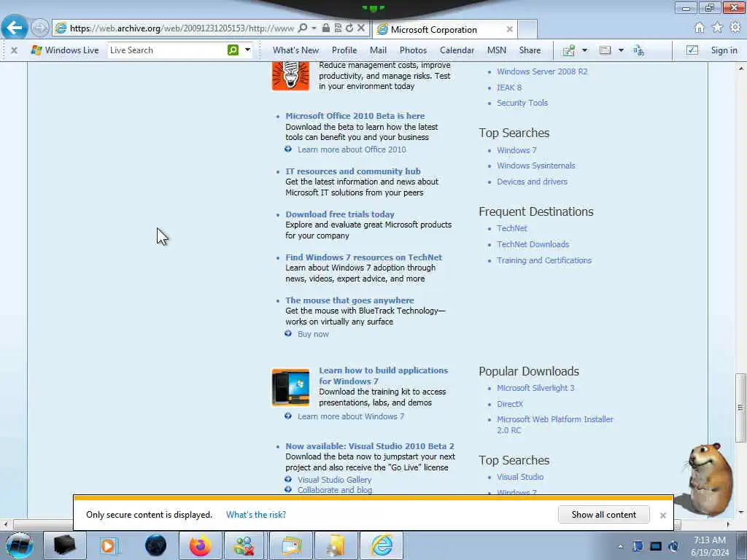Viewport: 747px width, 560px height.
Task: Click the vertical scrollbar thumb
Action: (x=740, y=408)
